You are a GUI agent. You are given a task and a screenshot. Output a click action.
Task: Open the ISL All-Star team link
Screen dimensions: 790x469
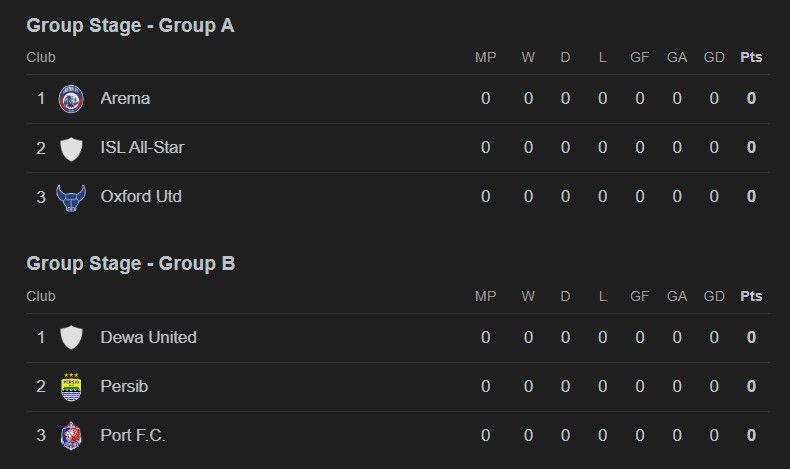142,148
